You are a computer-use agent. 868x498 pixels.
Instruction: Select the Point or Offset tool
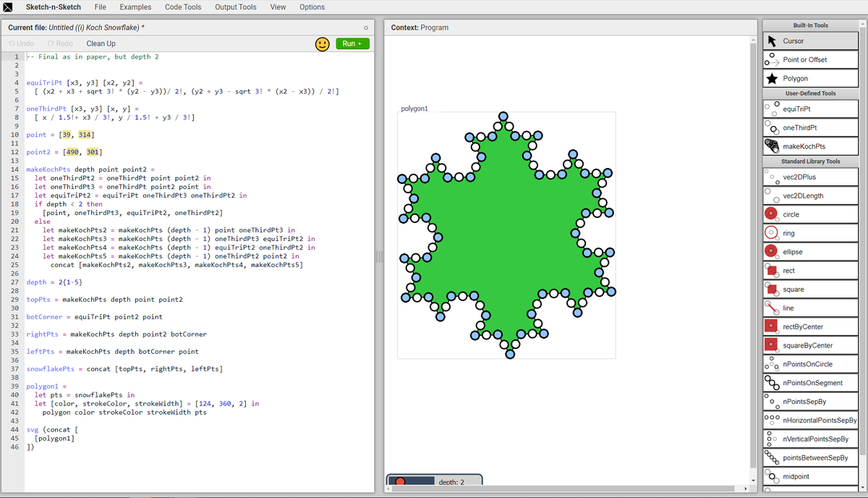point(811,60)
